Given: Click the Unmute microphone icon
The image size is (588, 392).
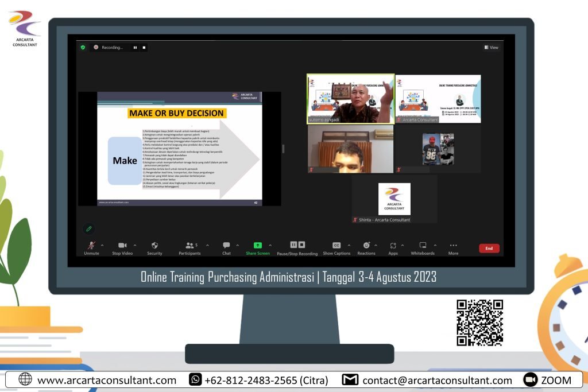Looking at the screenshot, I should pyautogui.click(x=91, y=245).
